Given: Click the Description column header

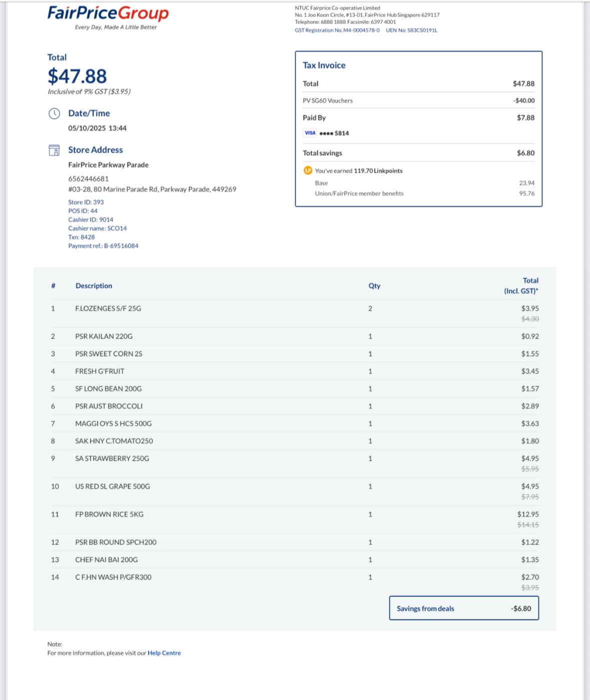Looking at the screenshot, I should pyautogui.click(x=94, y=286).
